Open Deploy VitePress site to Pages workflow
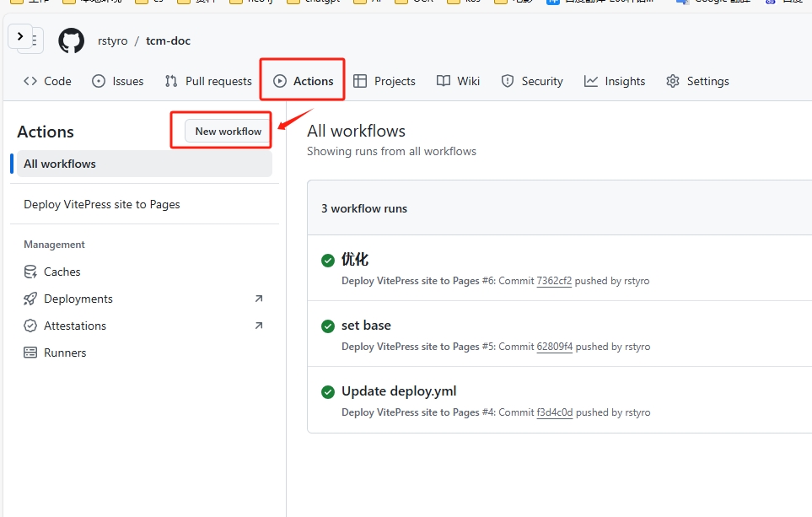Image resolution: width=812 pixels, height=517 pixels. pos(102,204)
